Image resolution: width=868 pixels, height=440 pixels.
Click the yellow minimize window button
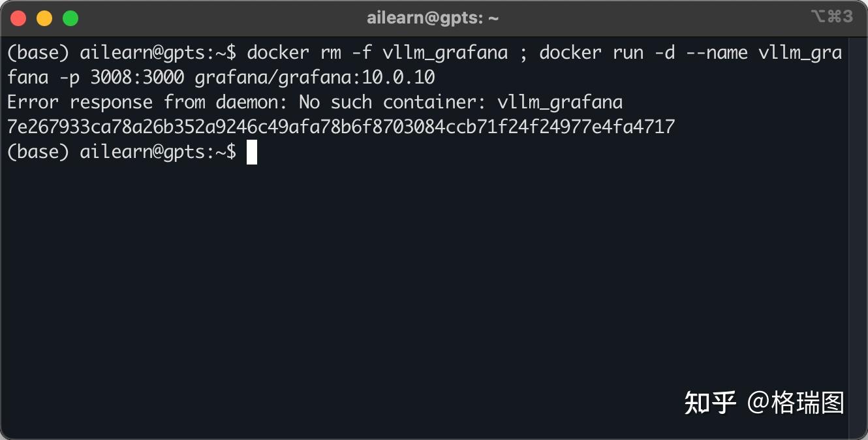(44, 18)
